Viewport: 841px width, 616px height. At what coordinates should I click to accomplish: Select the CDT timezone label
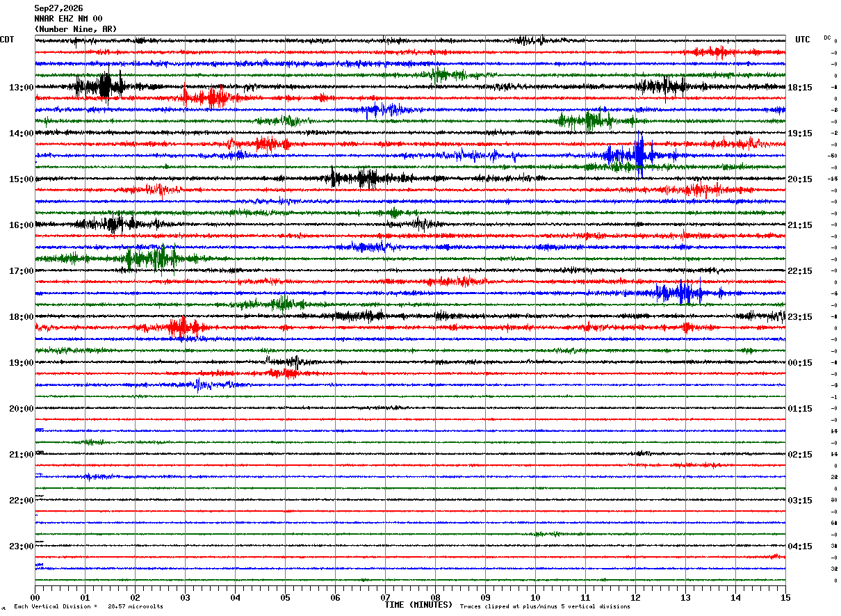click(7, 40)
